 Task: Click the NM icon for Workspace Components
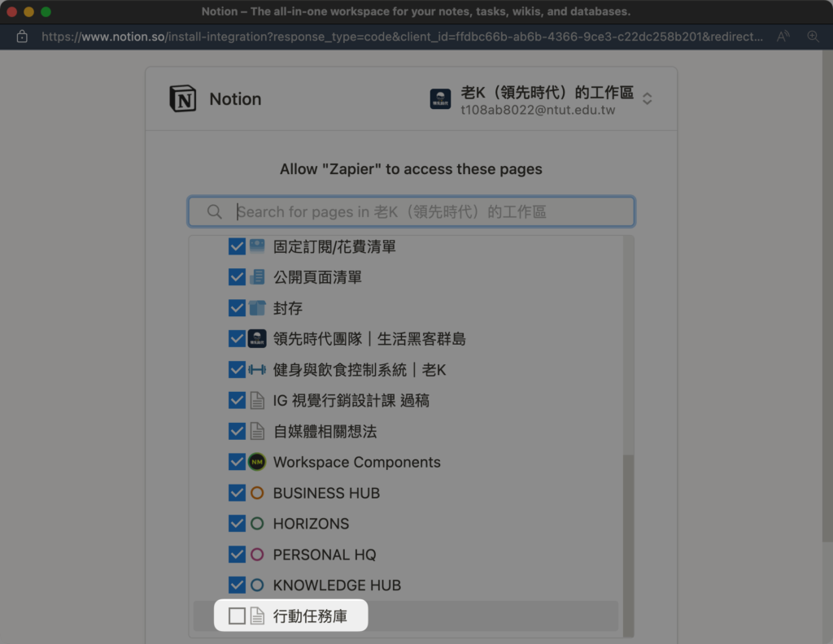pyautogui.click(x=257, y=462)
